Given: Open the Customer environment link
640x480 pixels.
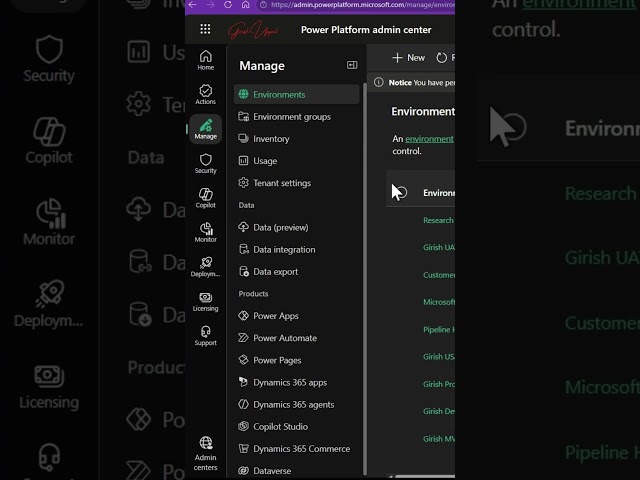Looking at the screenshot, I should pyautogui.click(x=439, y=275).
